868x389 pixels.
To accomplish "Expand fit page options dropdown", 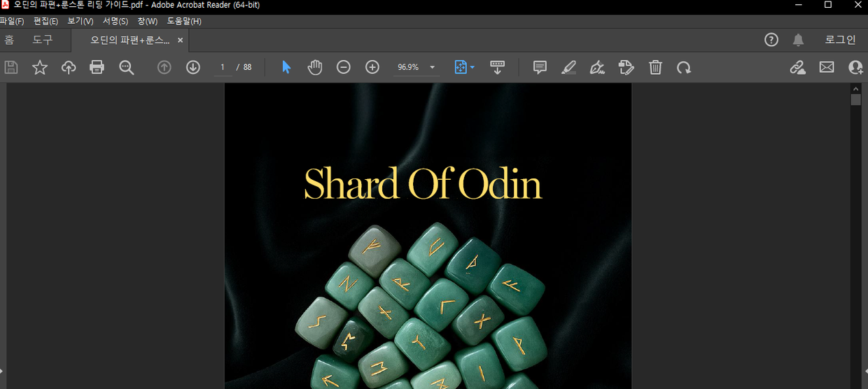I will pos(473,67).
